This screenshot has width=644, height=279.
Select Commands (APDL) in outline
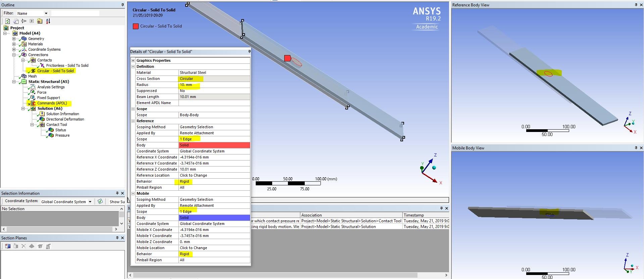(52, 103)
